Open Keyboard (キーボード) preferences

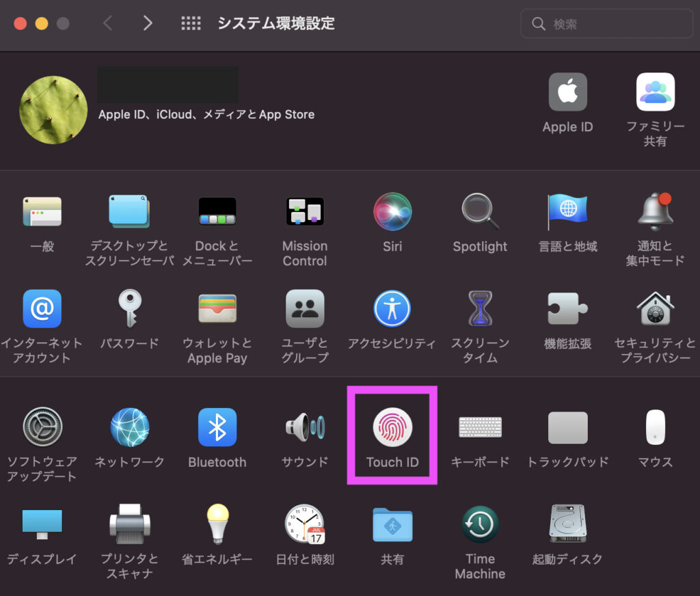pyautogui.click(x=480, y=426)
